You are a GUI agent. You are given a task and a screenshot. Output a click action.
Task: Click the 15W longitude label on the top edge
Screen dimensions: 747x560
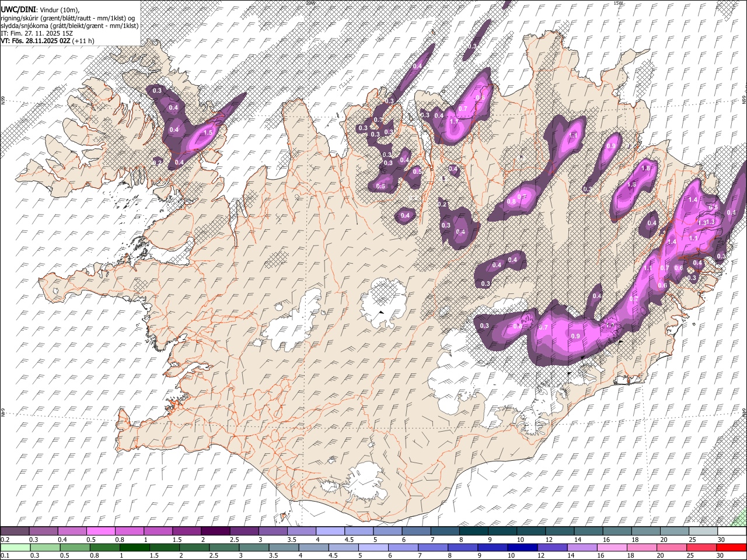[618, 3]
